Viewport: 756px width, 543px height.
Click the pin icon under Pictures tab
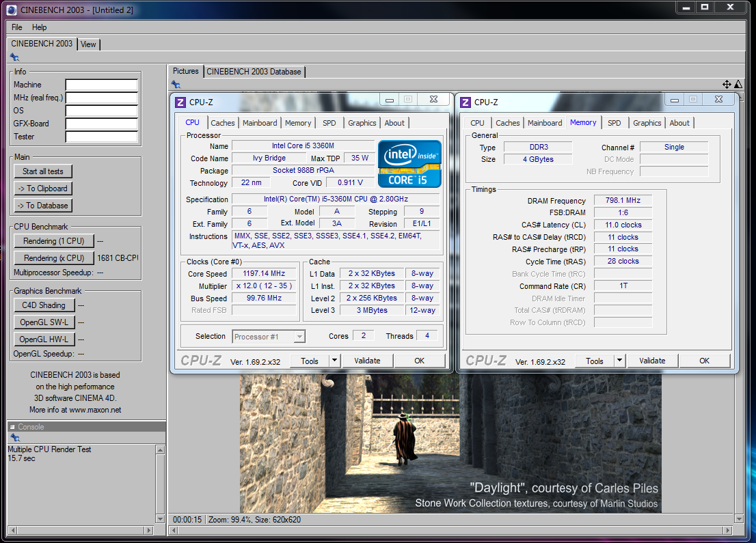[x=176, y=84]
